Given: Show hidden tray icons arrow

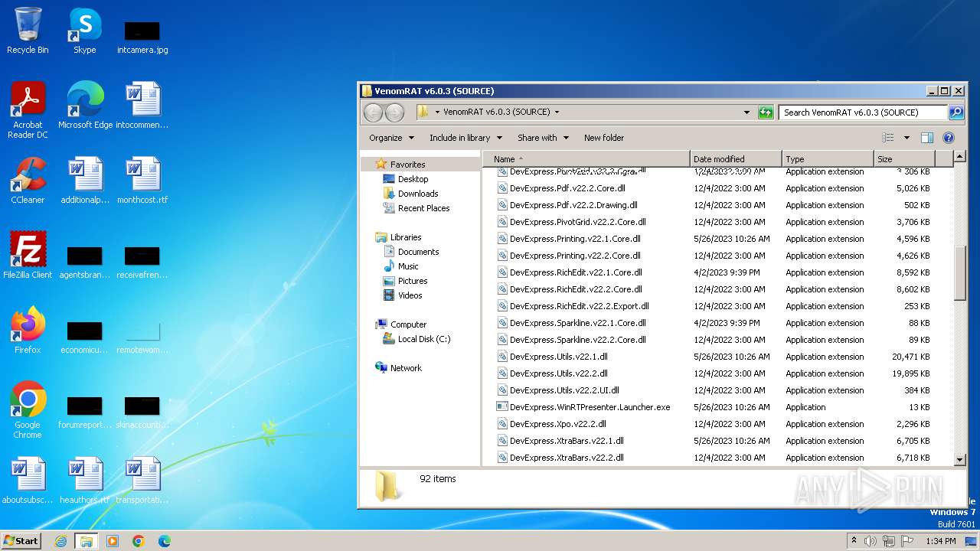Looking at the screenshot, I should tap(854, 541).
